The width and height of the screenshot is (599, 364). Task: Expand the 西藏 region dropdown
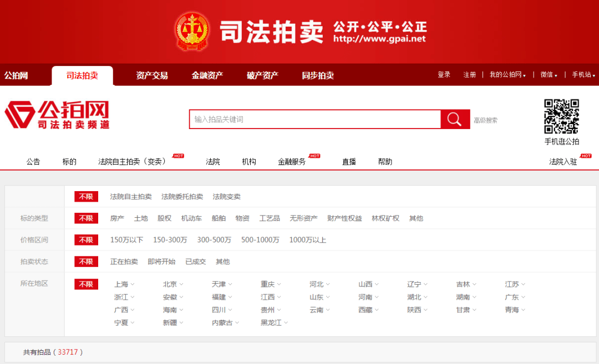point(368,310)
